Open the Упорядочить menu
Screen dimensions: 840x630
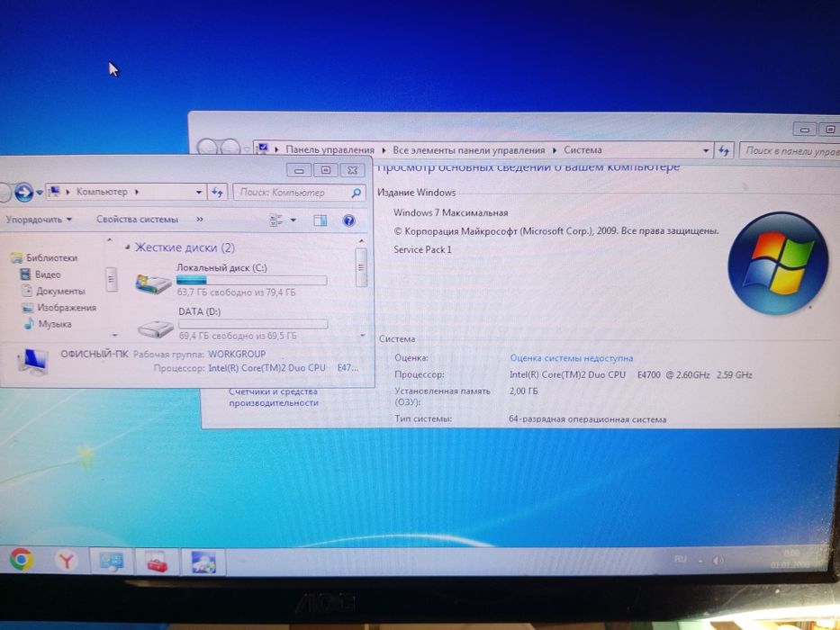click(x=39, y=219)
